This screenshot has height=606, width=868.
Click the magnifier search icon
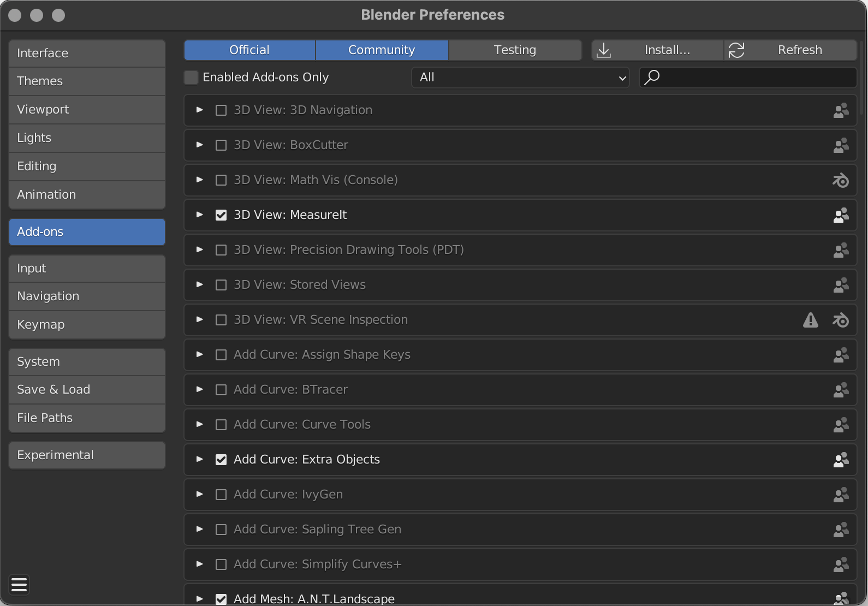click(652, 78)
